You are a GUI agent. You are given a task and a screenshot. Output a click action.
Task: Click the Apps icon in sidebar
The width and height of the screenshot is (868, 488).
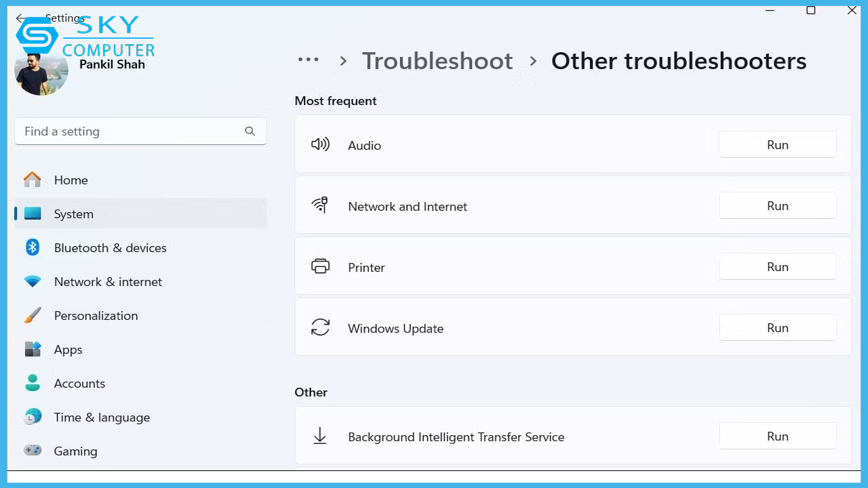(x=33, y=349)
